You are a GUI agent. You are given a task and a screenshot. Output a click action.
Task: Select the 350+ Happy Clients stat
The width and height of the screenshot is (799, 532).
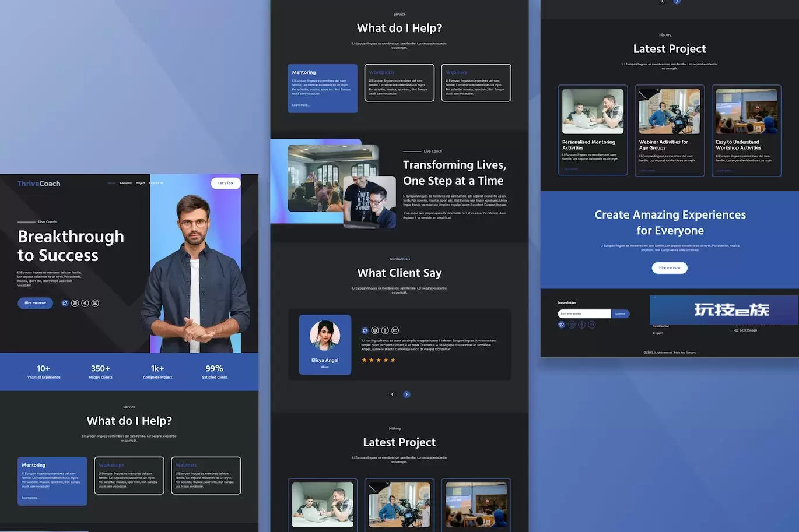click(100, 372)
